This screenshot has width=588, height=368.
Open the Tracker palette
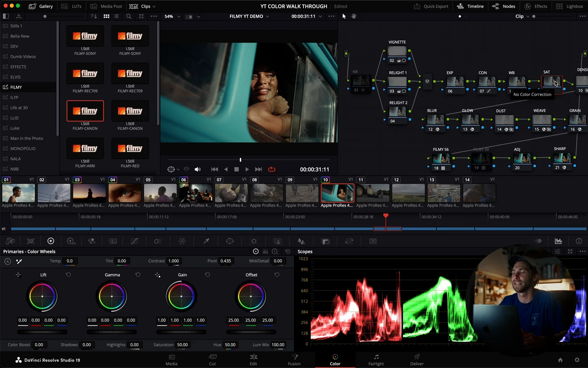[254, 241]
